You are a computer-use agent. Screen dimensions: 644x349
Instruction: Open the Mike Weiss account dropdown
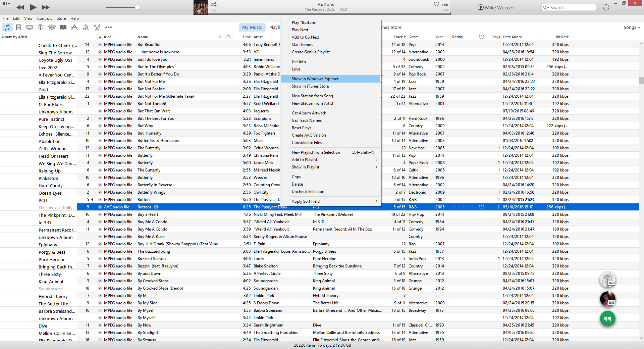(496, 7)
